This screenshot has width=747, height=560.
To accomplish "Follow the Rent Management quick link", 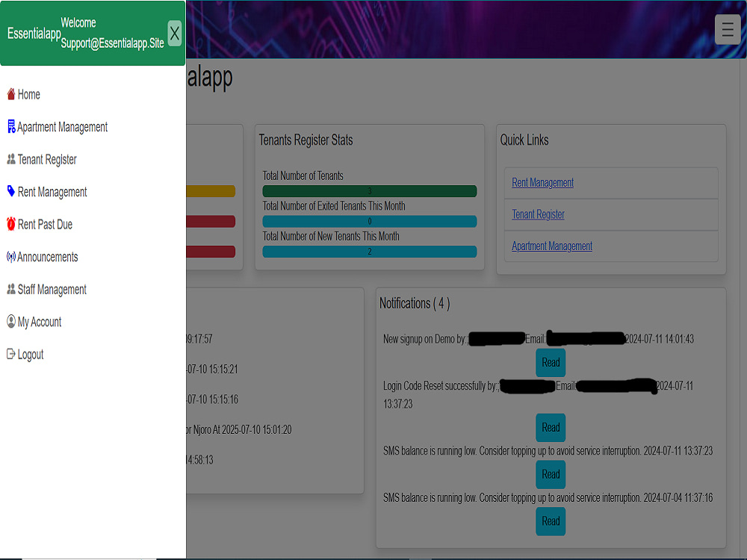I will pyautogui.click(x=542, y=182).
